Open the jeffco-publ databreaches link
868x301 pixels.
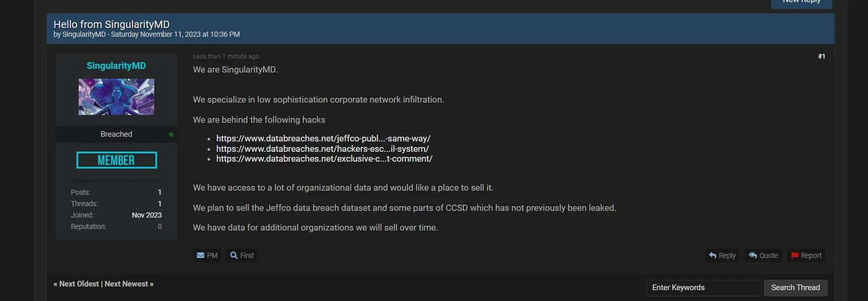click(323, 138)
